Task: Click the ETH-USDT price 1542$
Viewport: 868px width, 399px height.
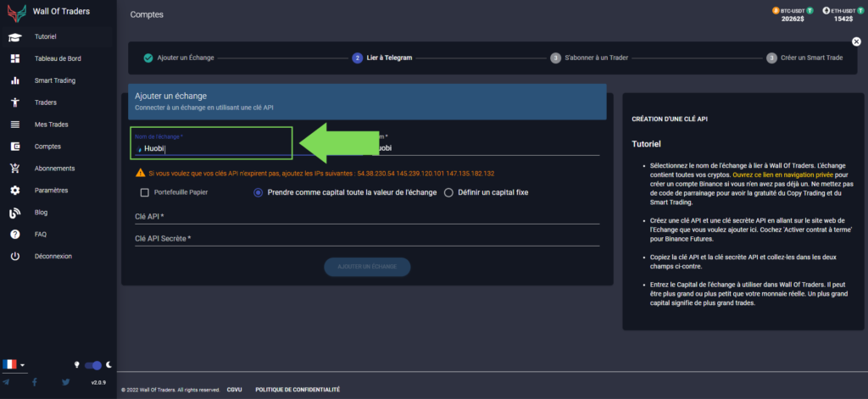Action: [x=844, y=19]
